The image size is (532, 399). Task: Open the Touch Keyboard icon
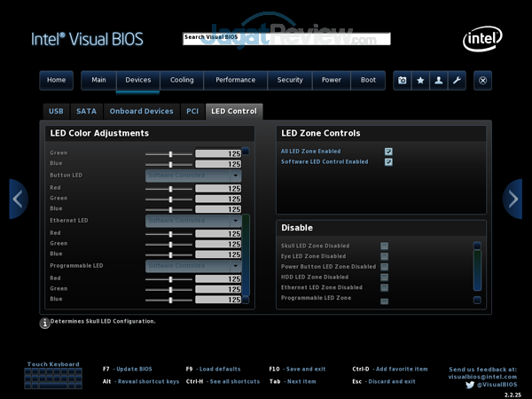[x=53, y=379]
